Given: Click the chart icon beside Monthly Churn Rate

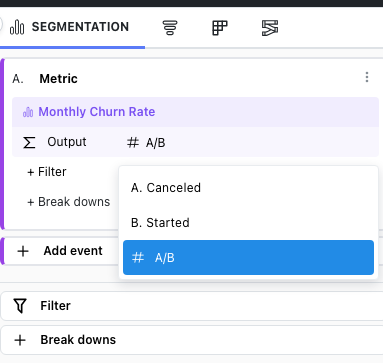Looking at the screenshot, I should (x=28, y=112).
